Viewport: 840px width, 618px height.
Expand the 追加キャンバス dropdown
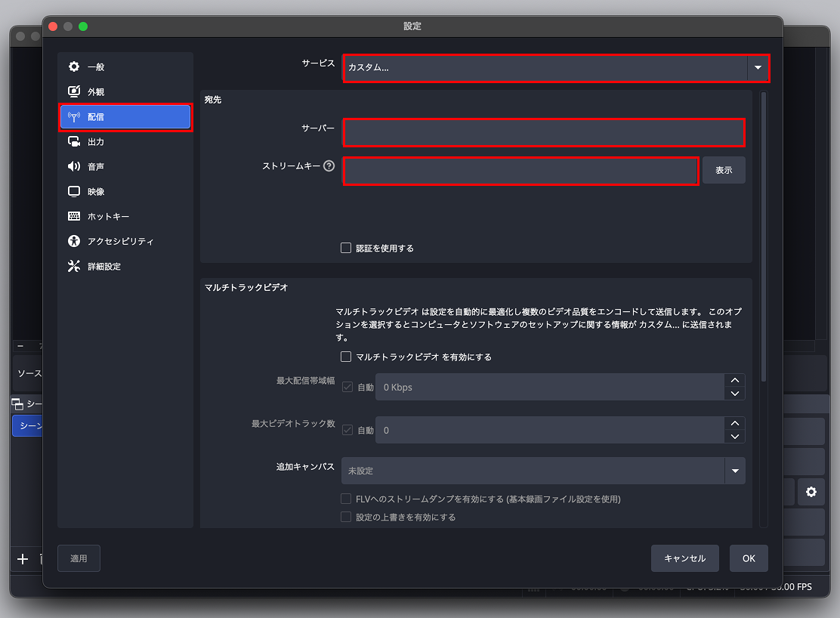(x=543, y=471)
